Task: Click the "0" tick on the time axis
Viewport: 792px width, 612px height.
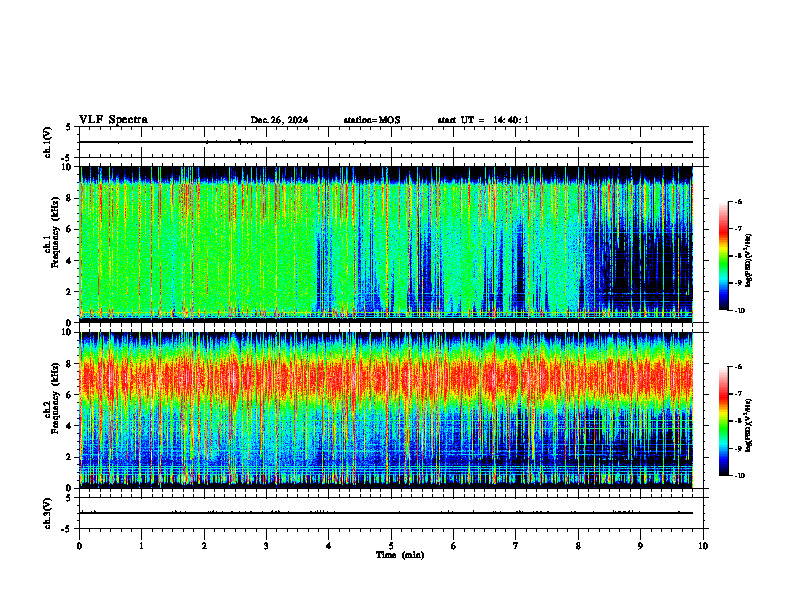Action: (x=79, y=546)
